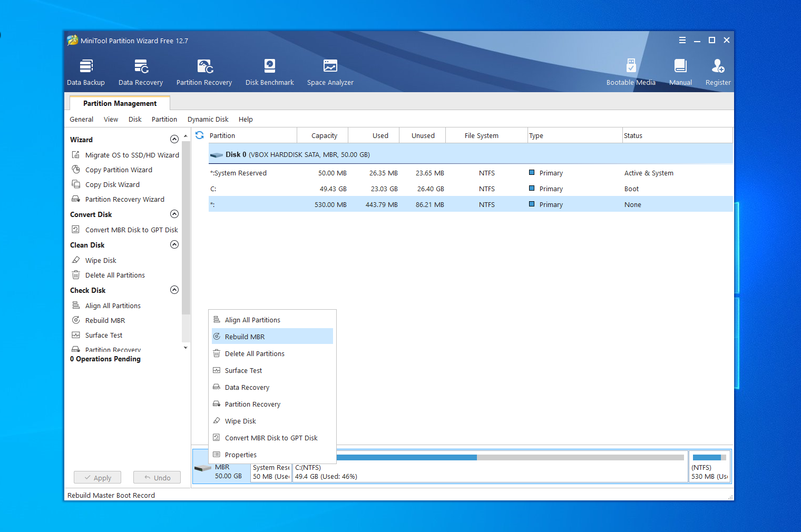Open Space Analyzer

pos(330,72)
